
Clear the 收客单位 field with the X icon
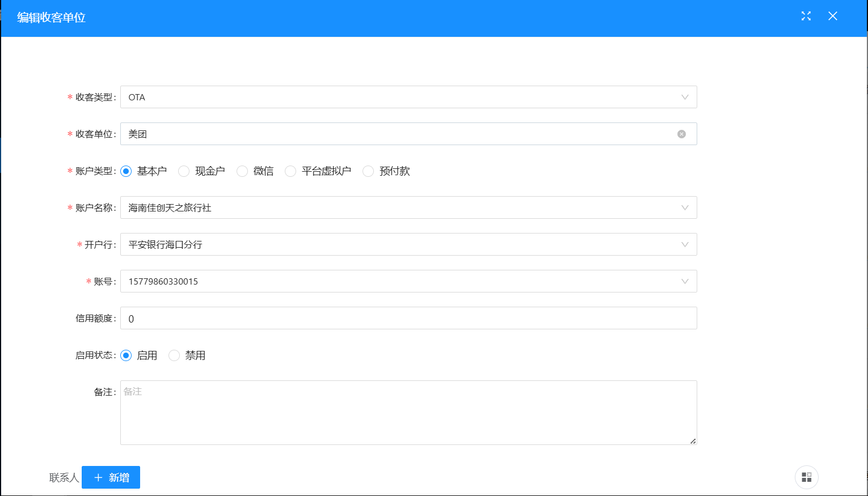tap(681, 134)
